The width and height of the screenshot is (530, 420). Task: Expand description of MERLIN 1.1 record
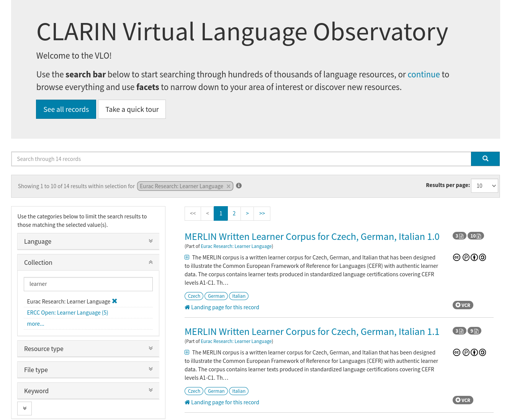(x=187, y=352)
